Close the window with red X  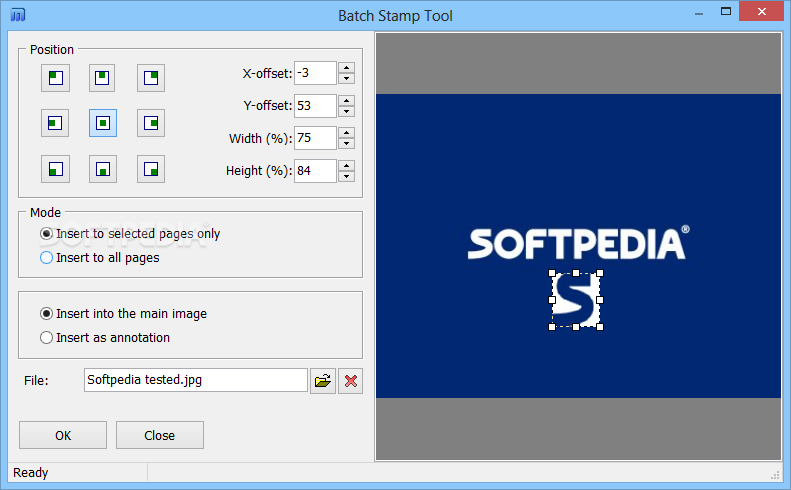pos(762,11)
